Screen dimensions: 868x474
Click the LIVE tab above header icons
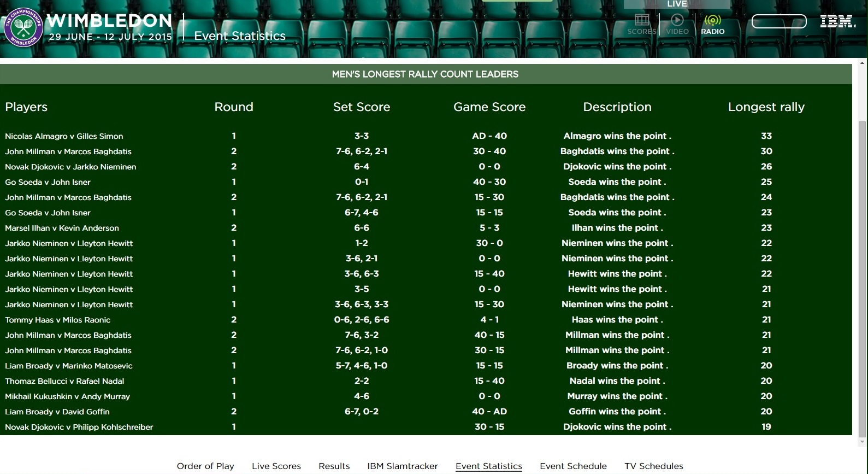(x=677, y=4)
